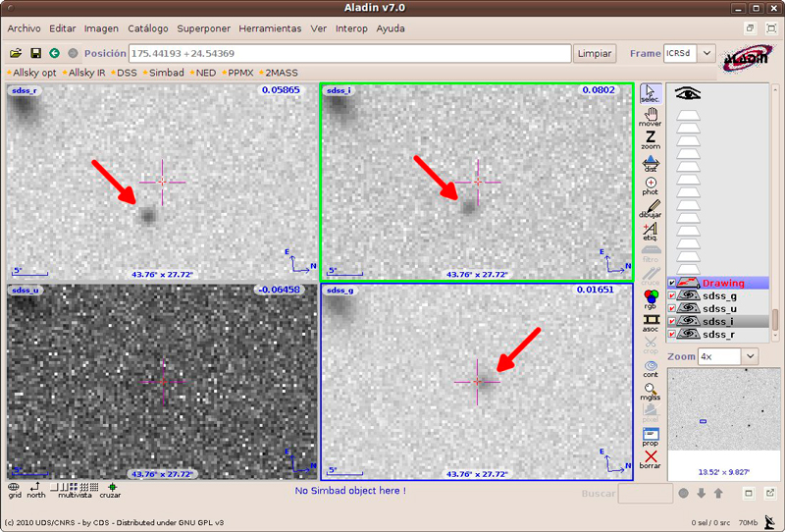Screen dimensions: 785x532
Task: Load the Allsky IR bookmark
Action: 84,73
